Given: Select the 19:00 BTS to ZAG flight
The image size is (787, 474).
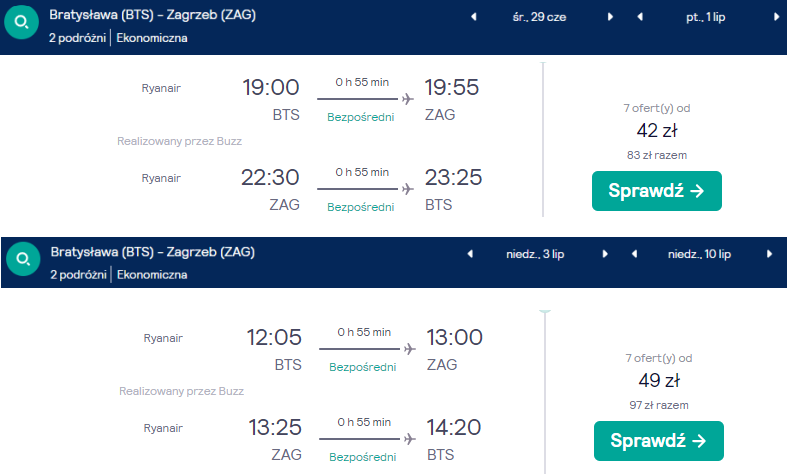Looking at the screenshot, I should pos(310,100).
